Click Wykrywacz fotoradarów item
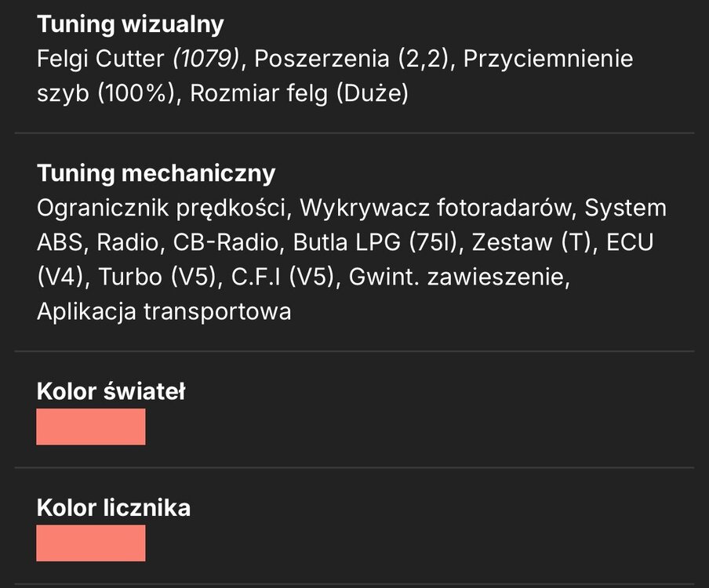This screenshot has width=709, height=588. (x=436, y=209)
